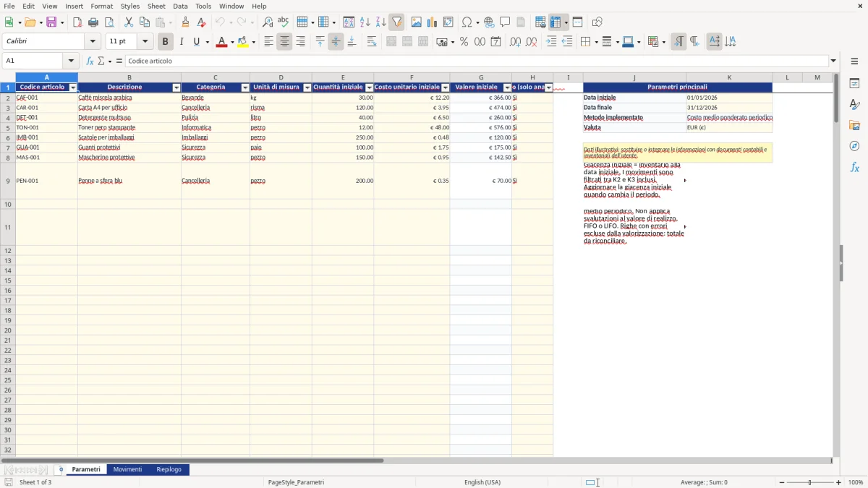Toggle automatic spell checking abc icon

pyautogui.click(x=284, y=22)
